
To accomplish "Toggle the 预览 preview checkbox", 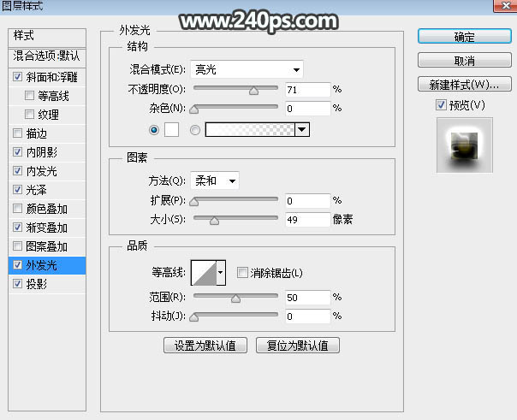I will [441, 105].
